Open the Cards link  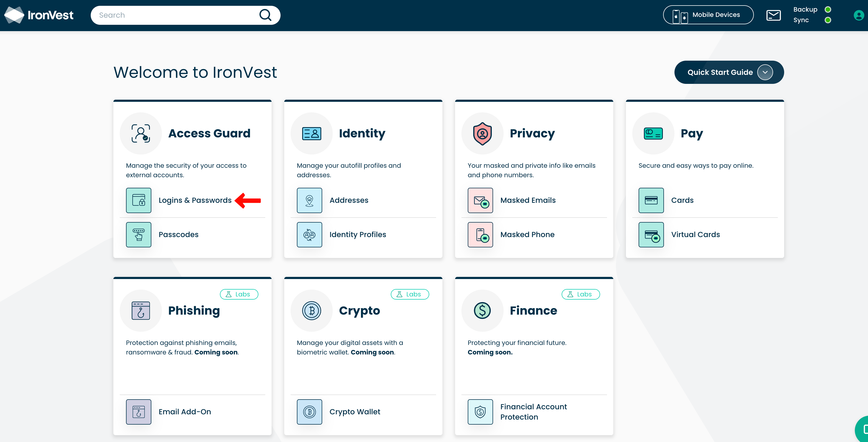pos(682,200)
